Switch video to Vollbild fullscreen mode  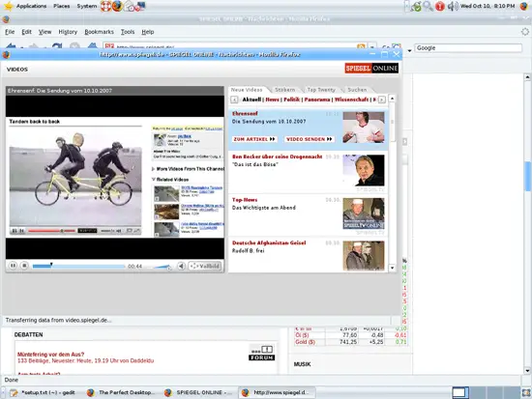click(205, 266)
